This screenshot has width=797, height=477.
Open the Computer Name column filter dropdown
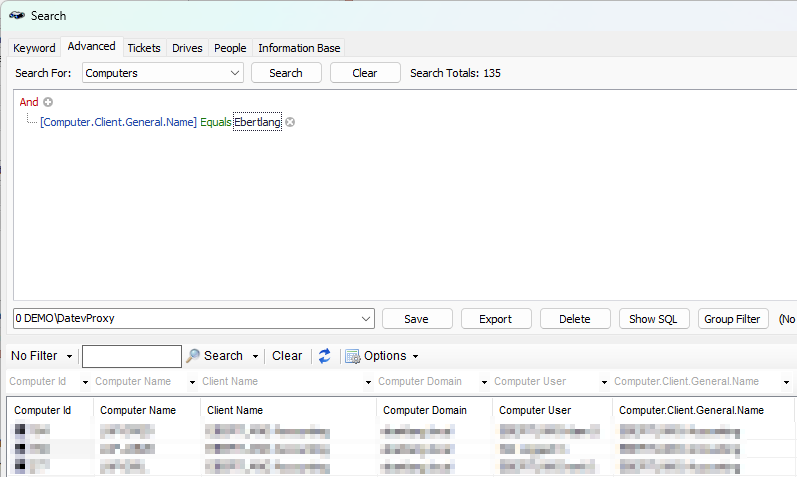(188, 382)
